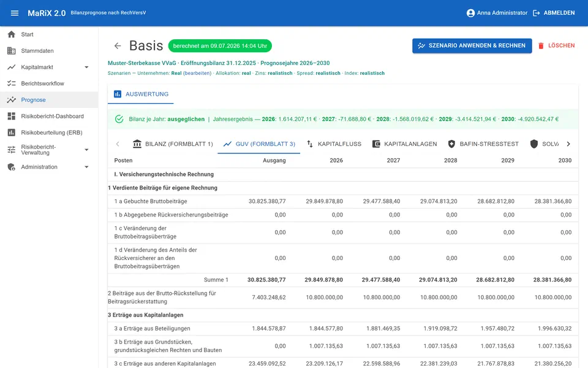Click value 23.459.092,52 in Ausgang column
Viewport: 588px width, 368px height.
tap(267, 364)
